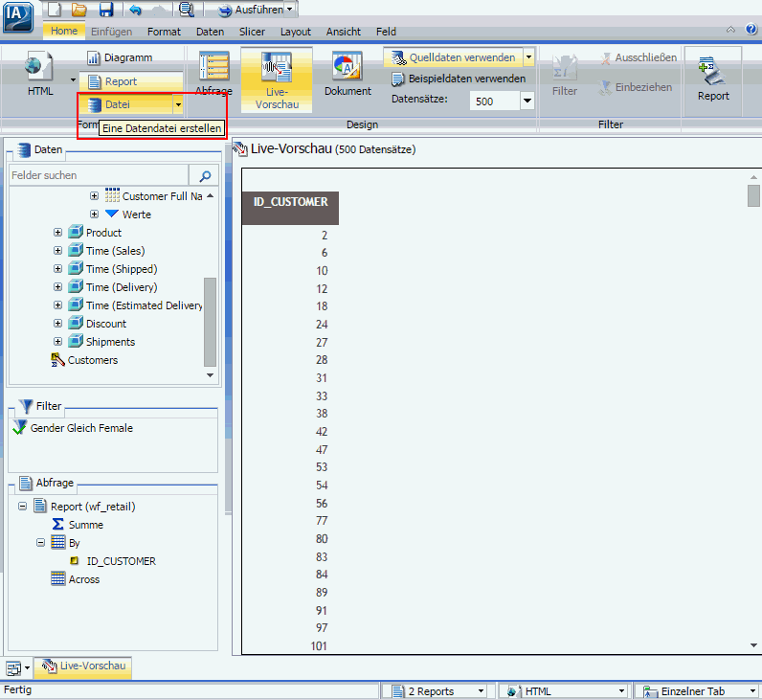The width and height of the screenshot is (762, 700).
Task: Select Time (Estimated Delivery) cube icon
Action: [x=76, y=305]
